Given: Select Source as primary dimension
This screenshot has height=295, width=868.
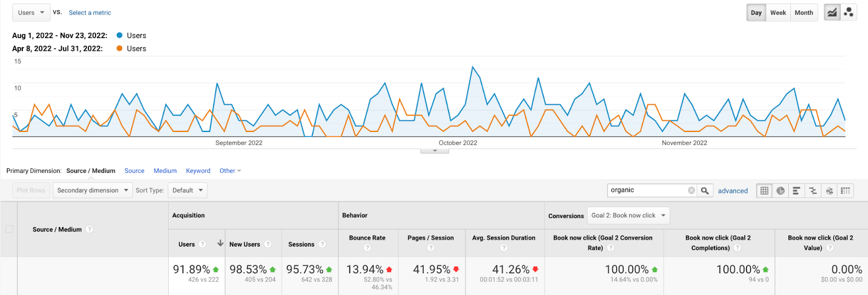Looking at the screenshot, I should [x=135, y=171].
